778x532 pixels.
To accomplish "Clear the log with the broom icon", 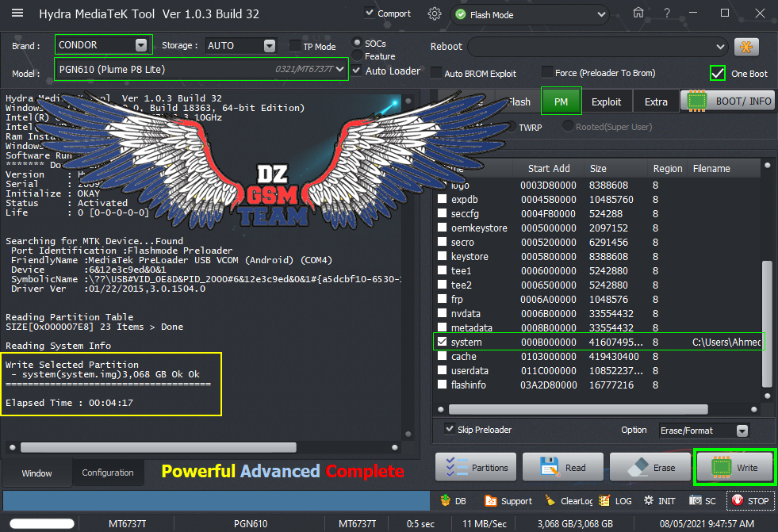I will click(550, 501).
